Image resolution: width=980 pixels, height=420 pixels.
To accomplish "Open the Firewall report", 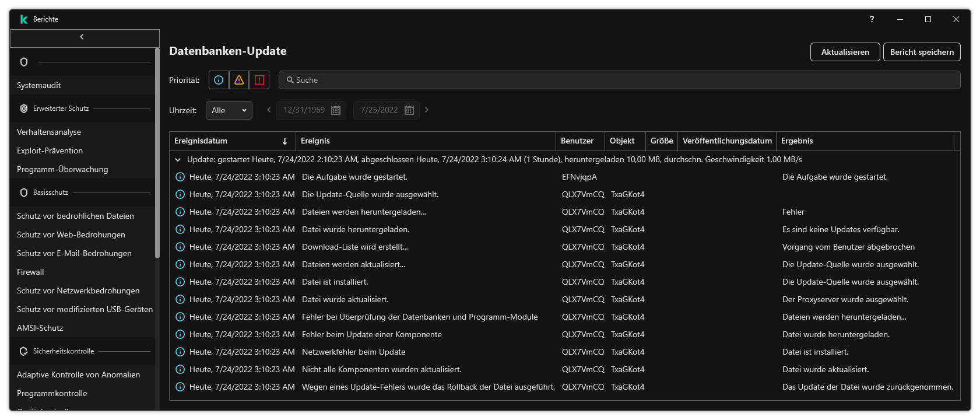I will click(30, 272).
